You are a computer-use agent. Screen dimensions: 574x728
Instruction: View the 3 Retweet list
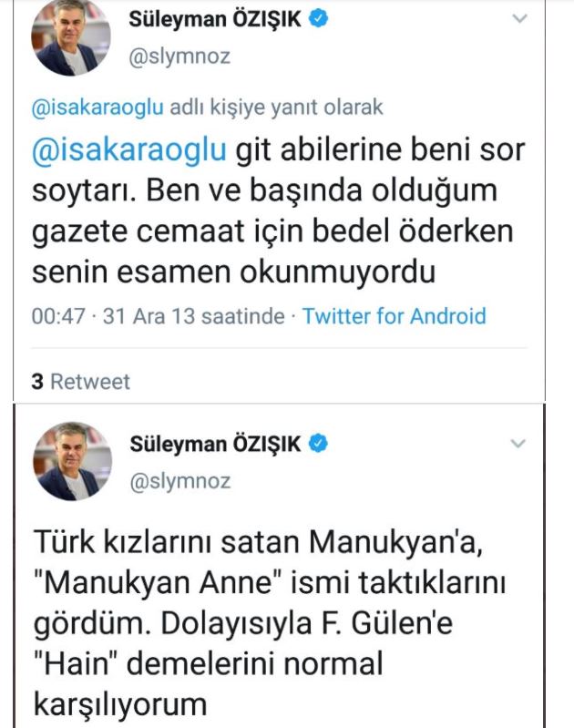(x=81, y=382)
